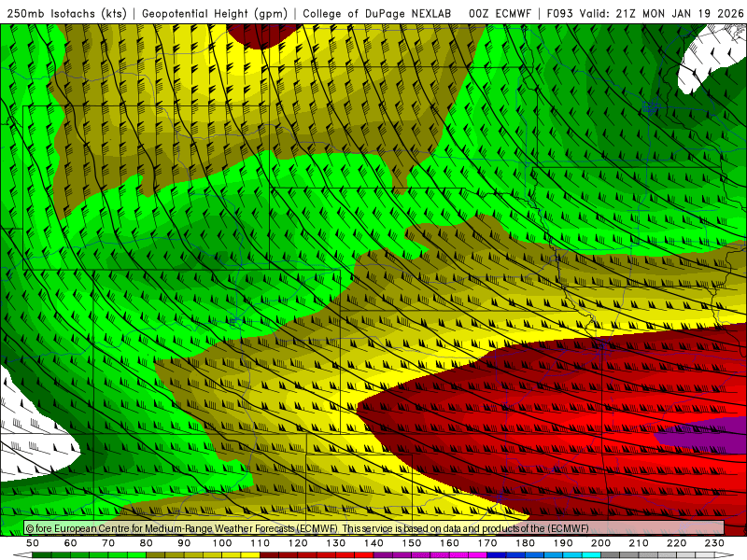
Task: Click the legend value 130
Action: click(335, 543)
